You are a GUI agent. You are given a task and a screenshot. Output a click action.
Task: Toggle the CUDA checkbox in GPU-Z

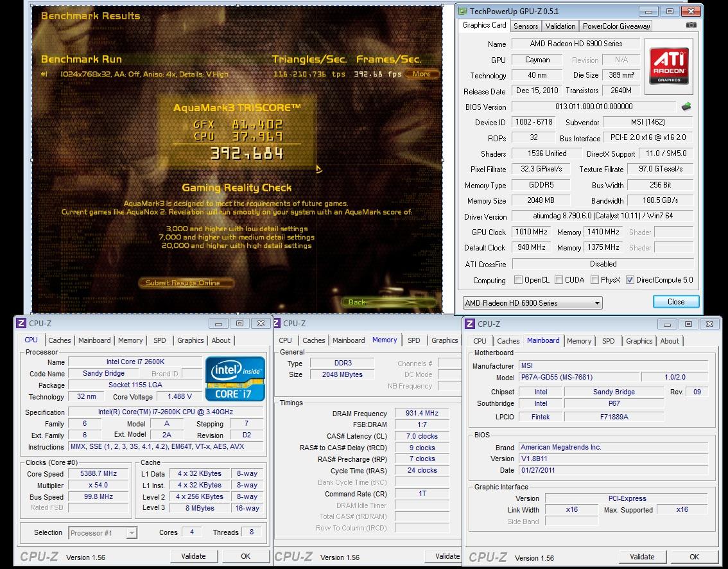pos(559,279)
